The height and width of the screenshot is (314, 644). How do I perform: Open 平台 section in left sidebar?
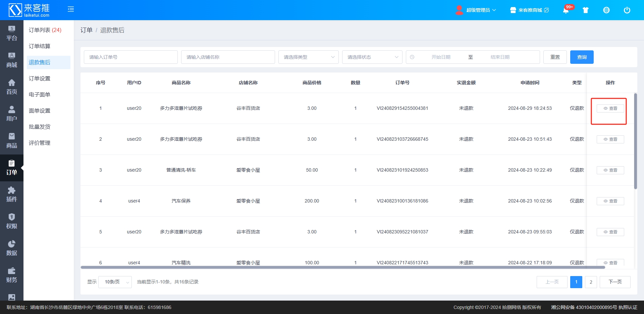[x=12, y=34]
